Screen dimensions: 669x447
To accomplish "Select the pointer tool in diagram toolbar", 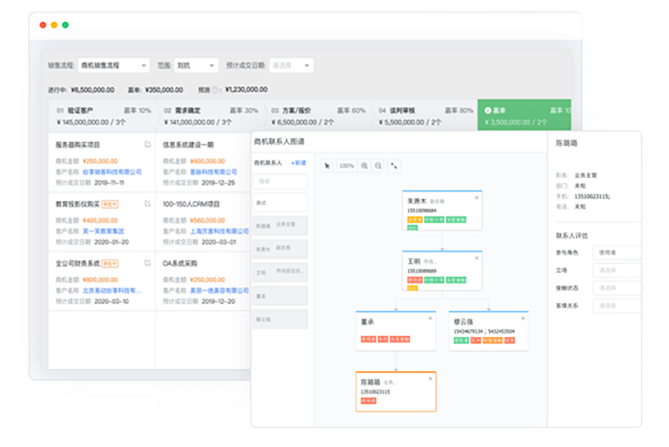I will pyautogui.click(x=327, y=166).
